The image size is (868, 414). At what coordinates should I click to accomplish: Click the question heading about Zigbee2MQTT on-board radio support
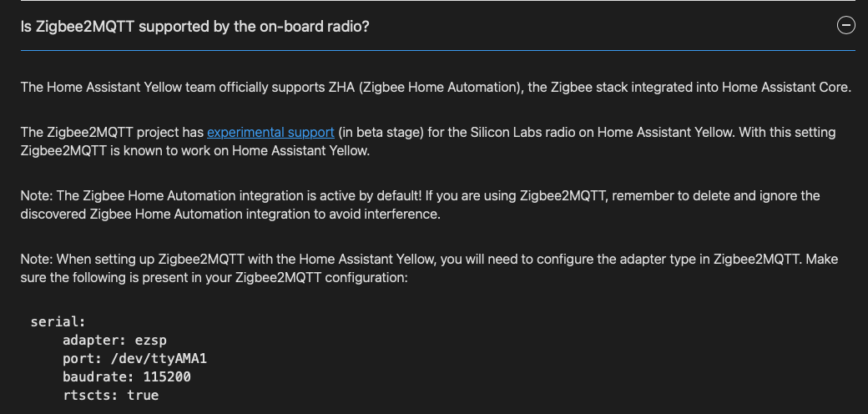(x=194, y=27)
